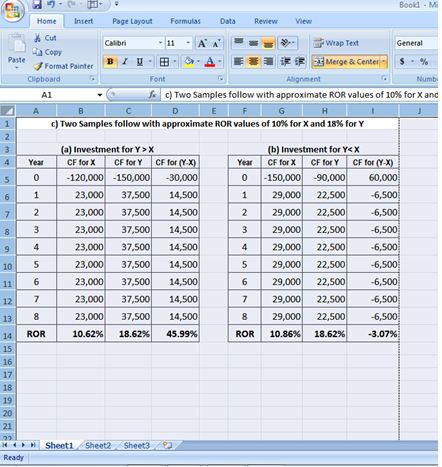Copy the selected cells

(x=47, y=52)
